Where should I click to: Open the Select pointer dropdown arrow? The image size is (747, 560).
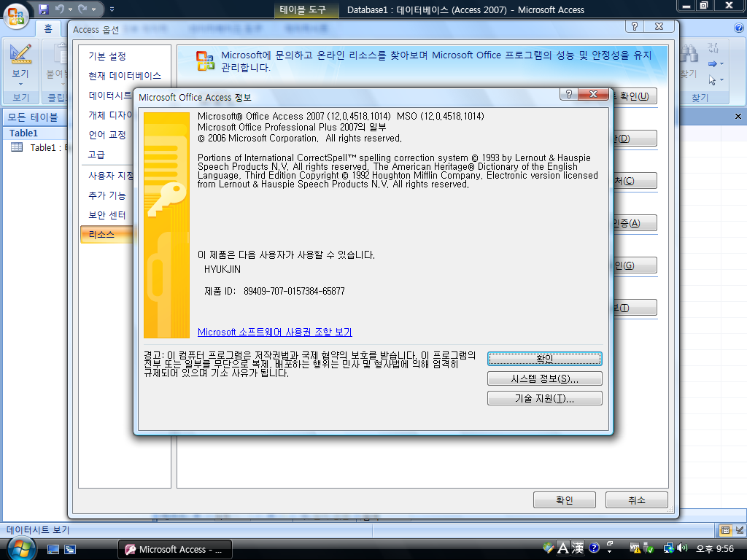[722, 80]
